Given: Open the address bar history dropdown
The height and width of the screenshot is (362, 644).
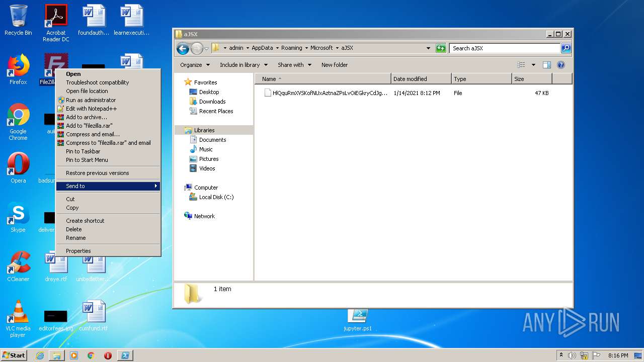Looking at the screenshot, I should coord(428,48).
